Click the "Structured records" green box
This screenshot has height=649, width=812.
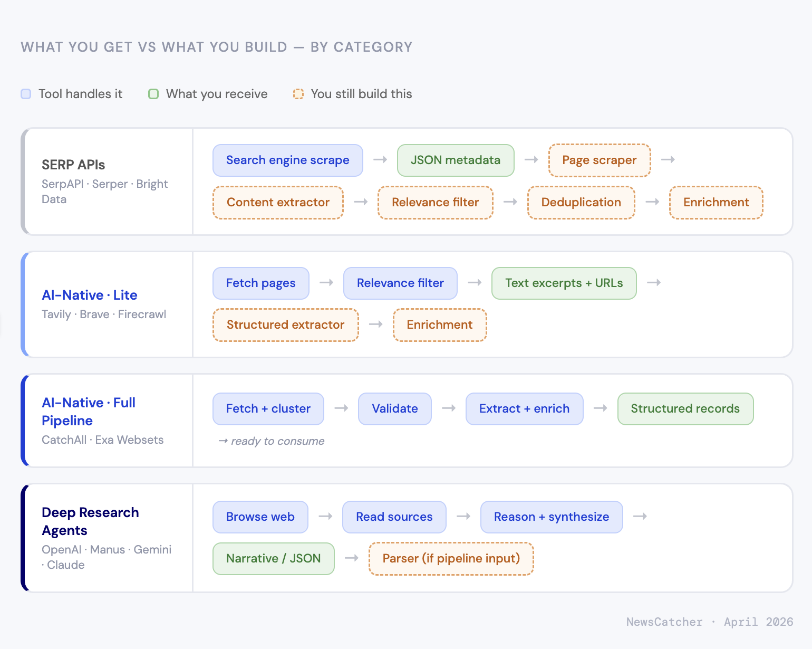click(x=685, y=409)
